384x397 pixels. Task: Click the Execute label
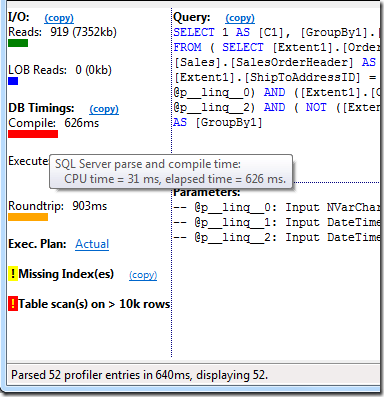(x=28, y=161)
